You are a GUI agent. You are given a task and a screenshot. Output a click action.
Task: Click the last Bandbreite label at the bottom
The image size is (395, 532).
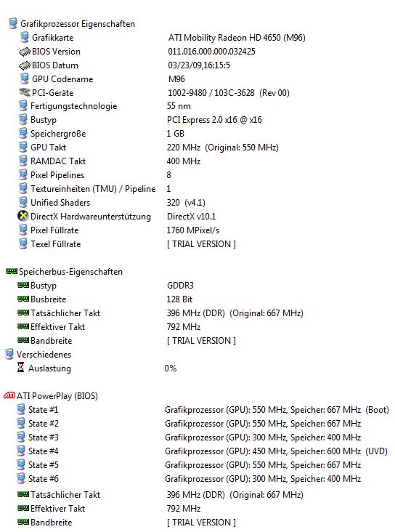[x=52, y=523]
